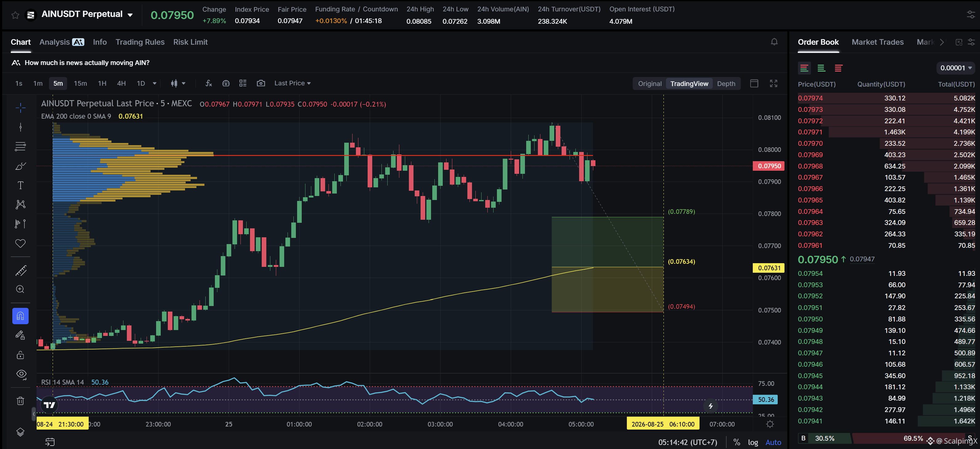
Task: Open go-to-date calendar icon
Action: [50, 442]
